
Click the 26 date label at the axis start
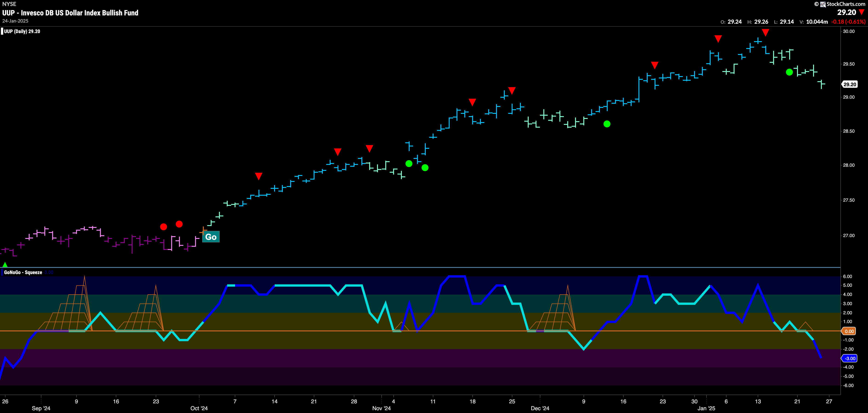pos(5,402)
